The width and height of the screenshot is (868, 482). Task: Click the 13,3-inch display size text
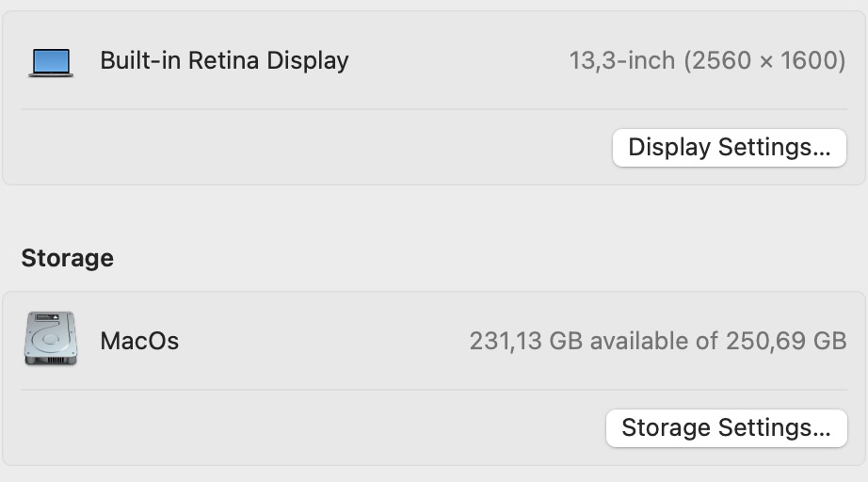(621, 61)
